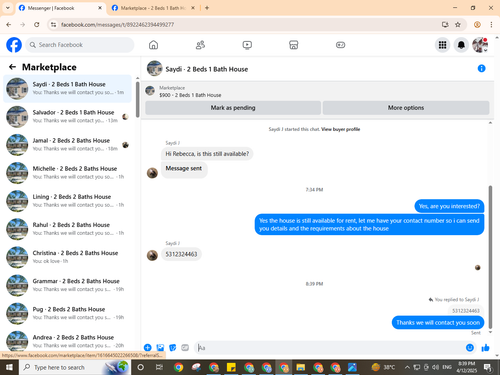Screen dimensions: 500x375
Task: Click the Message sent bubble
Action: [x=184, y=169]
